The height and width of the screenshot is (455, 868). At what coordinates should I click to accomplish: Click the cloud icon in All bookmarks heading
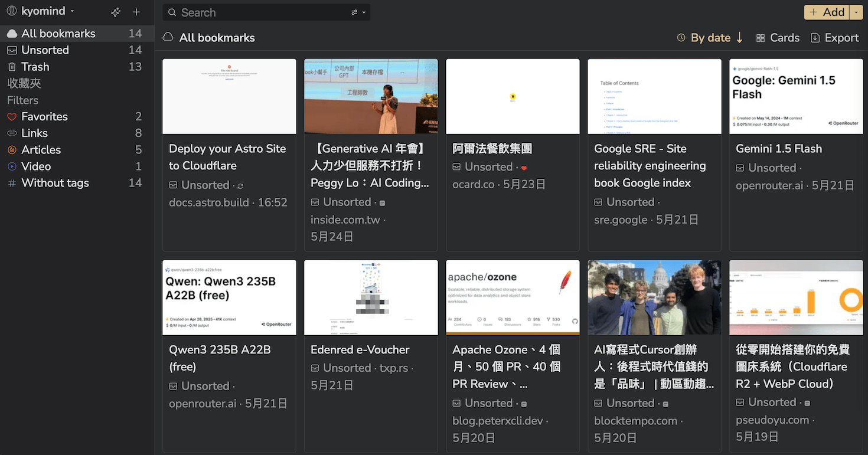(x=168, y=37)
